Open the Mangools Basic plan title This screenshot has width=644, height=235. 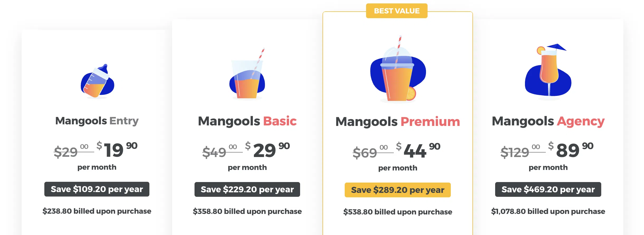click(x=247, y=121)
